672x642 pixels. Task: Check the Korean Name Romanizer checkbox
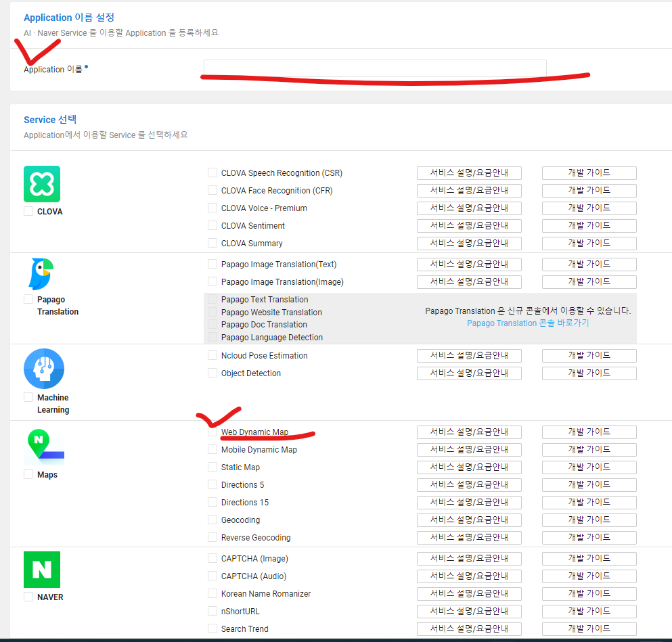[x=212, y=593]
